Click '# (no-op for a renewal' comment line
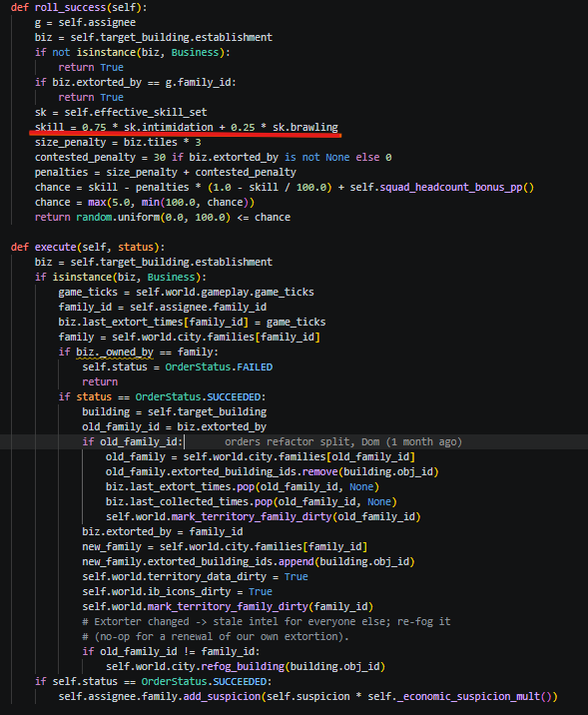 point(216,636)
